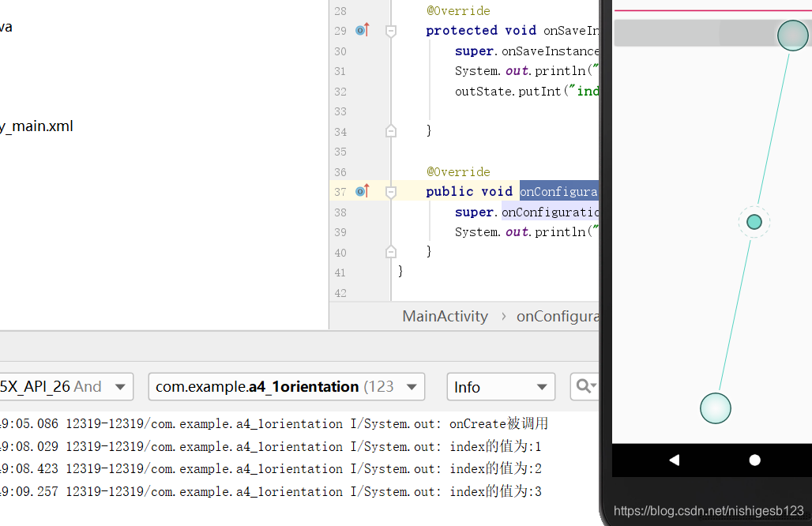Click @Override annotation on line 36
The width and height of the screenshot is (812, 526).
[x=458, y=172]
